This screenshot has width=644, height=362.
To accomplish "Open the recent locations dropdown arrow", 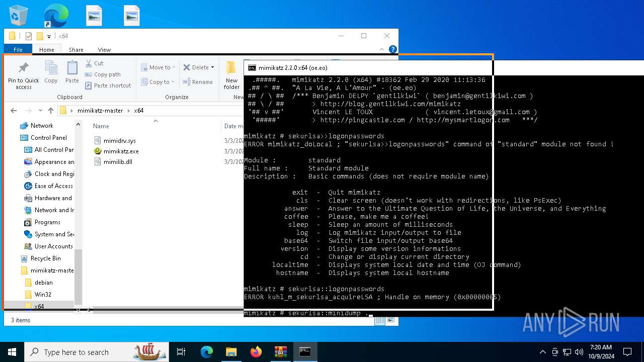I will (x=40, y=111).
